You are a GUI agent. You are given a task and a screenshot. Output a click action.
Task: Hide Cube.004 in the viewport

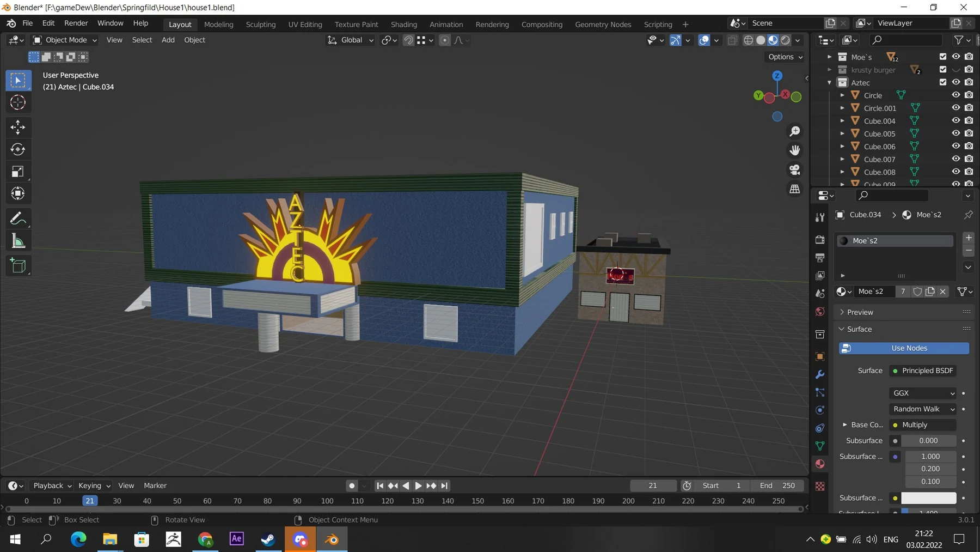click(x=955, y=120)
